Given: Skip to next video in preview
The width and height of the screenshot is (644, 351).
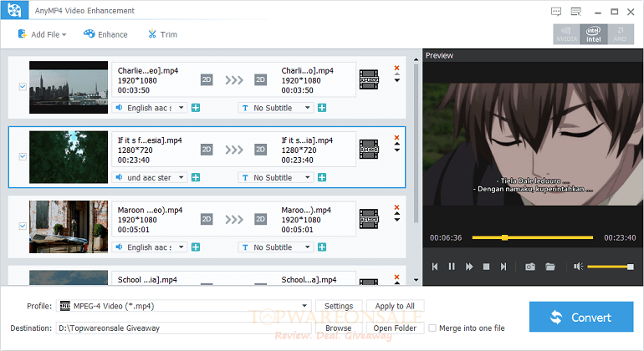Looking at the screenshot, I should [503, 267].
